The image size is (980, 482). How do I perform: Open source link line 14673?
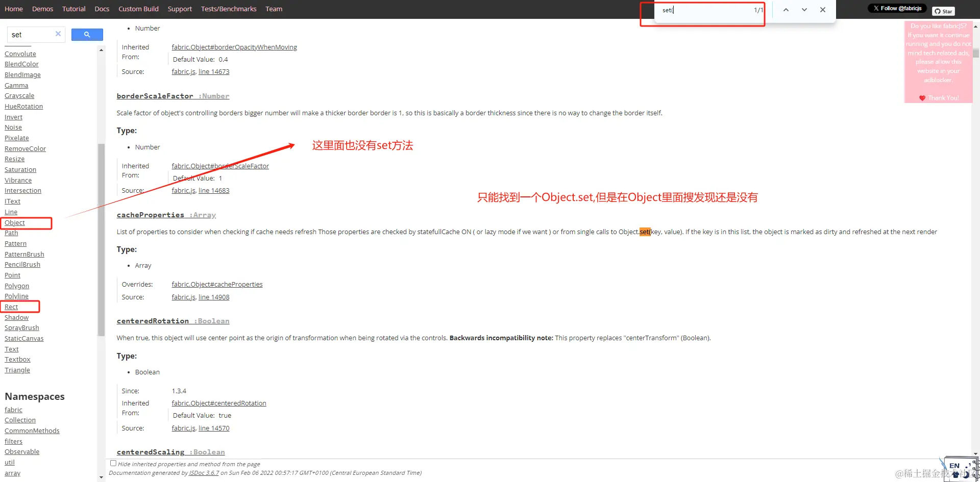pyautogui.click(x=214, y=71)
